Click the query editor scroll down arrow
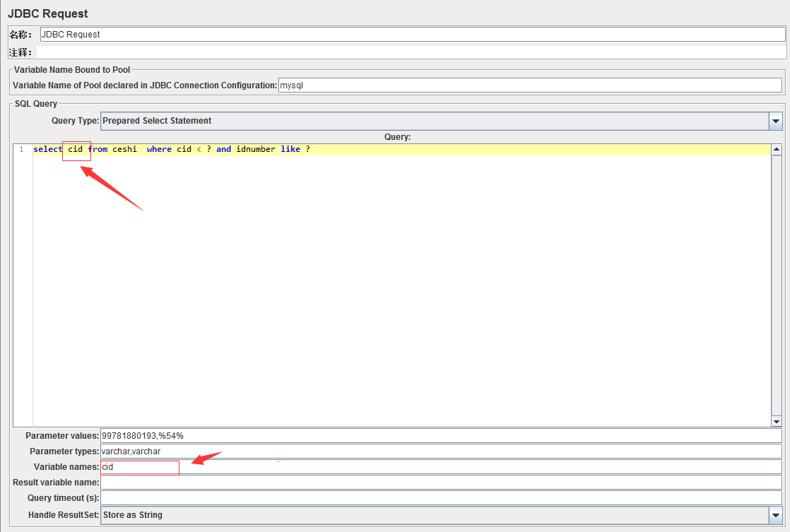Image resolution: width=790 pixels, height=532 pixels. [777, 422]
